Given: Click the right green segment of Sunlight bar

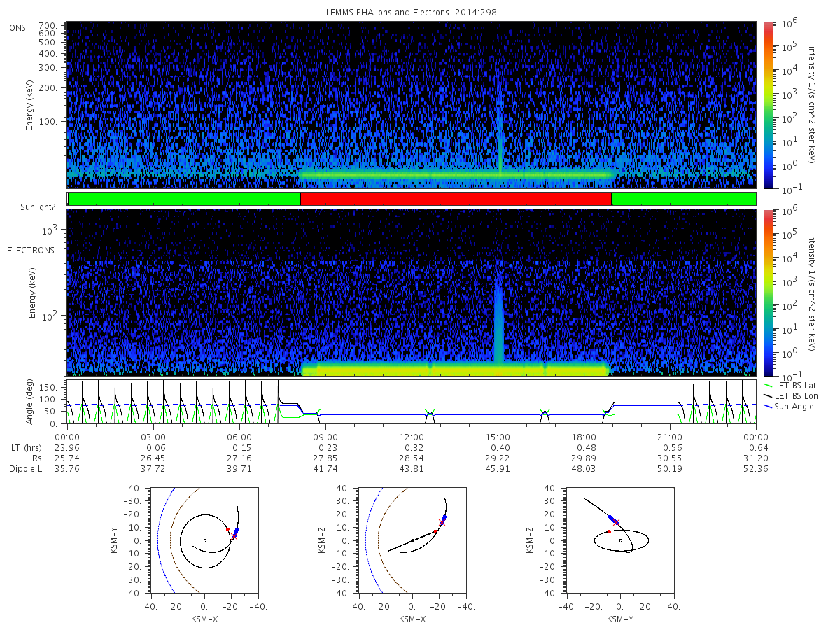Looking at the screenshot, I should tap(684, 199).
